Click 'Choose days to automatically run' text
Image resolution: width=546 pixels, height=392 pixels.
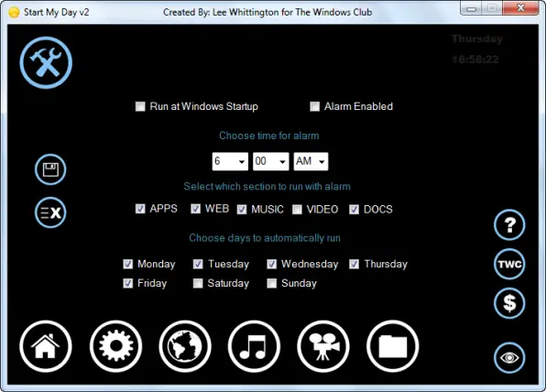click(x=265, y=238)
